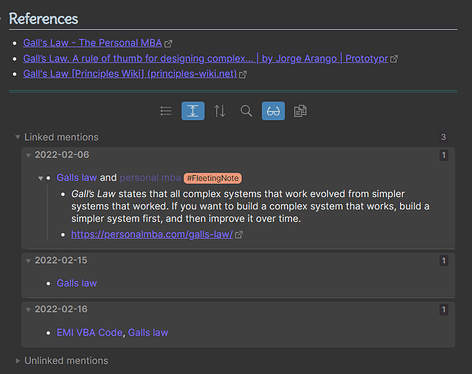Open the 2022-02-16 daily note title

coord(61,309)
